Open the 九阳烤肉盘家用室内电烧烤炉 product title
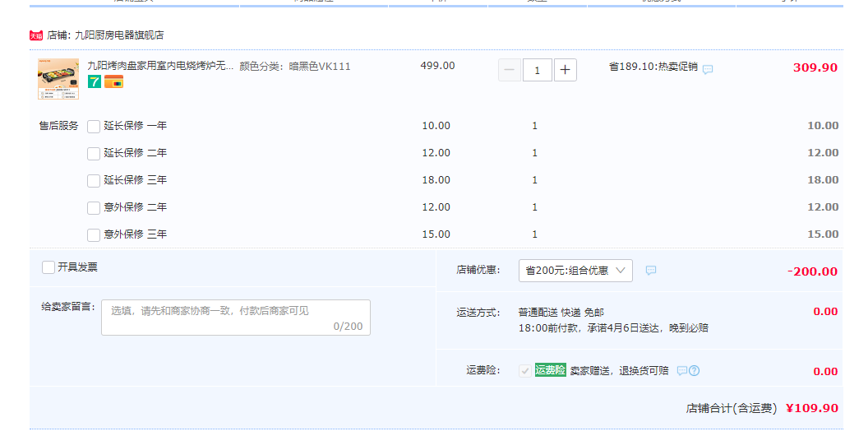This screenshot has height=436, width=868. [x=160, y=66]
